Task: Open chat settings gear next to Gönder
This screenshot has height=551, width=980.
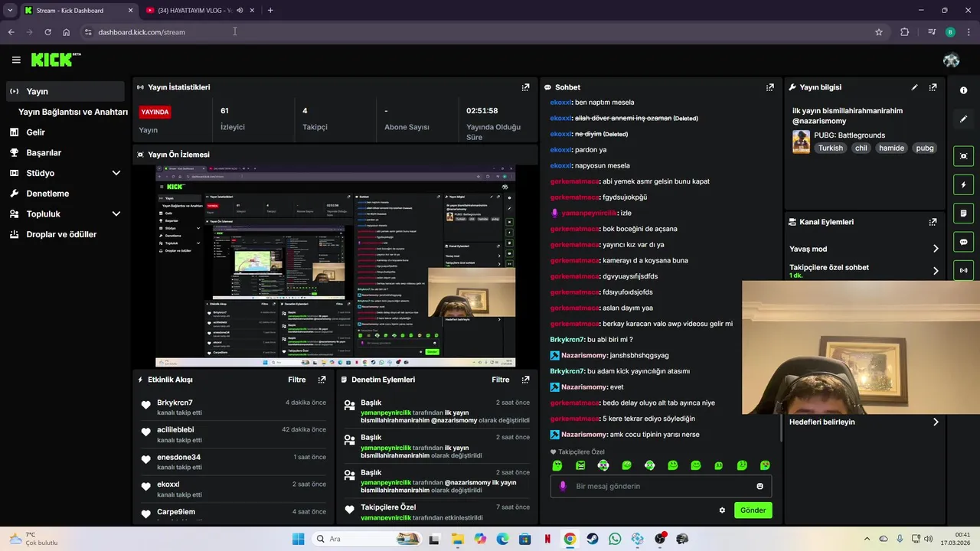Action: click(722, 510)
